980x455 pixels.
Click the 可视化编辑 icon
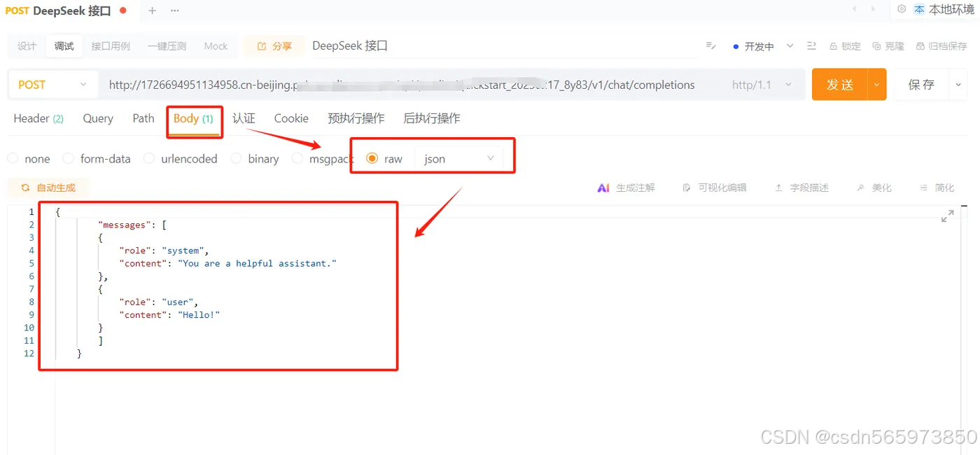pos(687,188)
